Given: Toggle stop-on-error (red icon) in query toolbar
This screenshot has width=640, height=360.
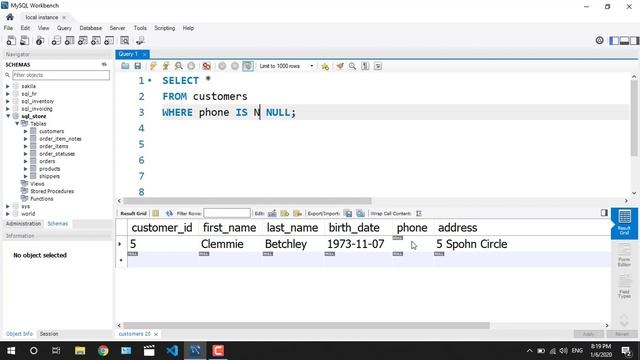Looking at the screenshot, I should [207, 66].
